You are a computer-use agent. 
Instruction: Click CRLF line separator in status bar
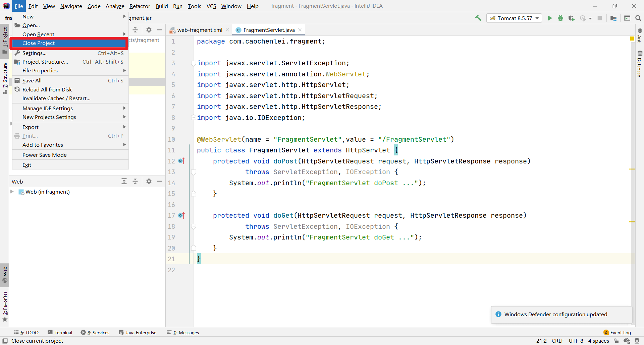click(x=558, y=341)
